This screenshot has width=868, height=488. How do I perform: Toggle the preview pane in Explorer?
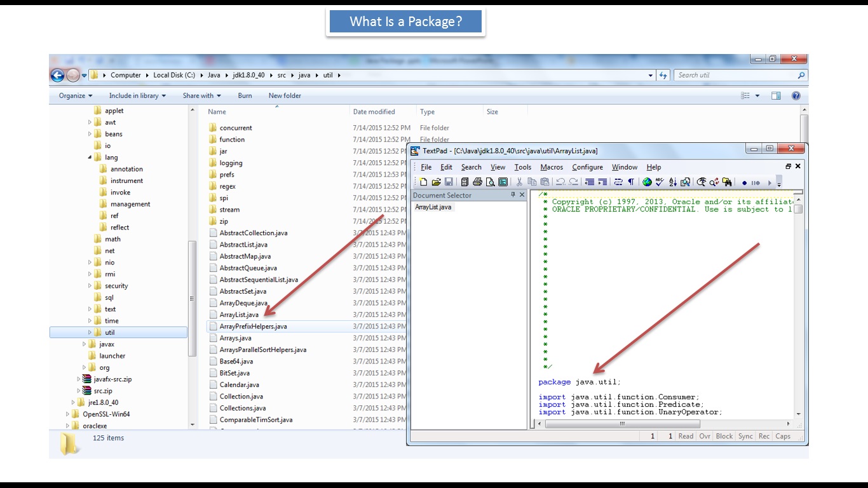click(776, 96)
